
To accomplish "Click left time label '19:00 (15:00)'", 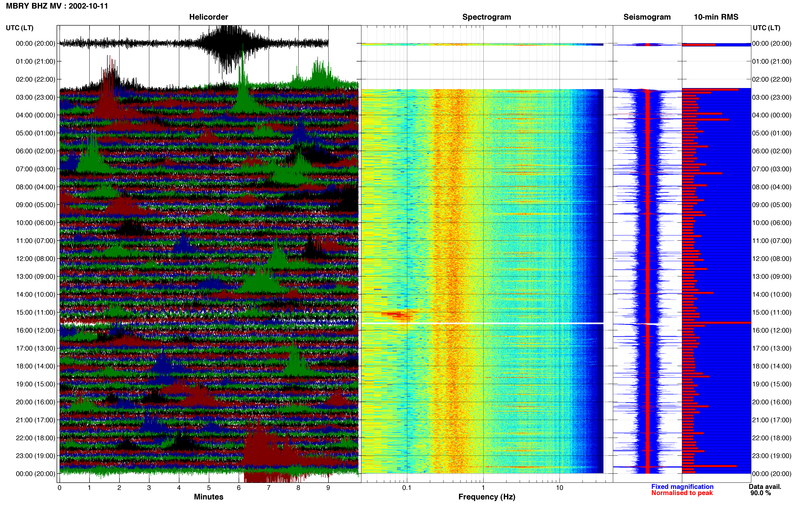I will [36, 384].
